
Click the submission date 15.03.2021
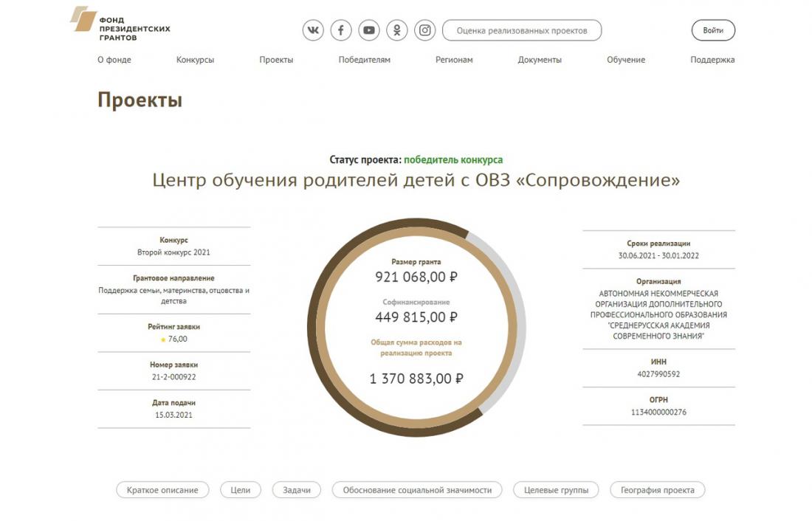coord(173,415)
